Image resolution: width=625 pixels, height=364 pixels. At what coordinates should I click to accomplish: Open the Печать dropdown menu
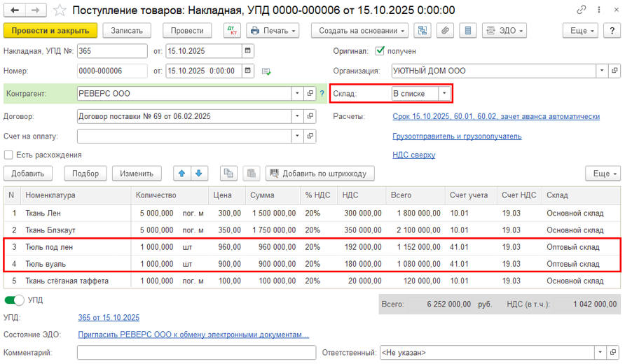pyautogui.click(x=273, y=31)
